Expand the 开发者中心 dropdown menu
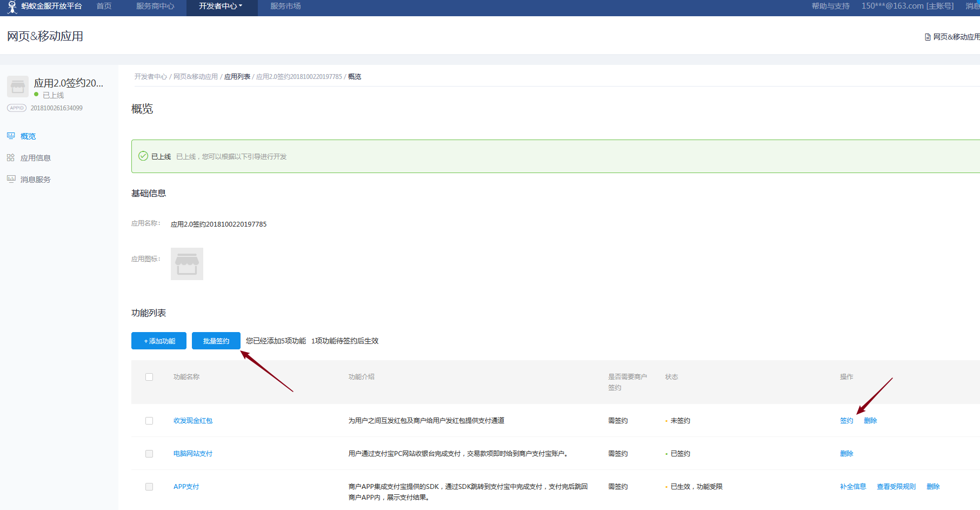 221,6
